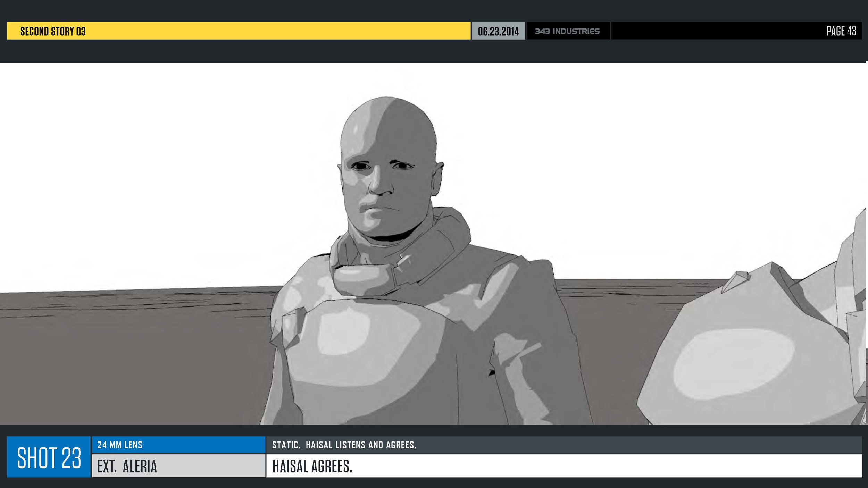Click the storyboard frame of the bald man
868x488 pixels.
click(x=433, y=244)
